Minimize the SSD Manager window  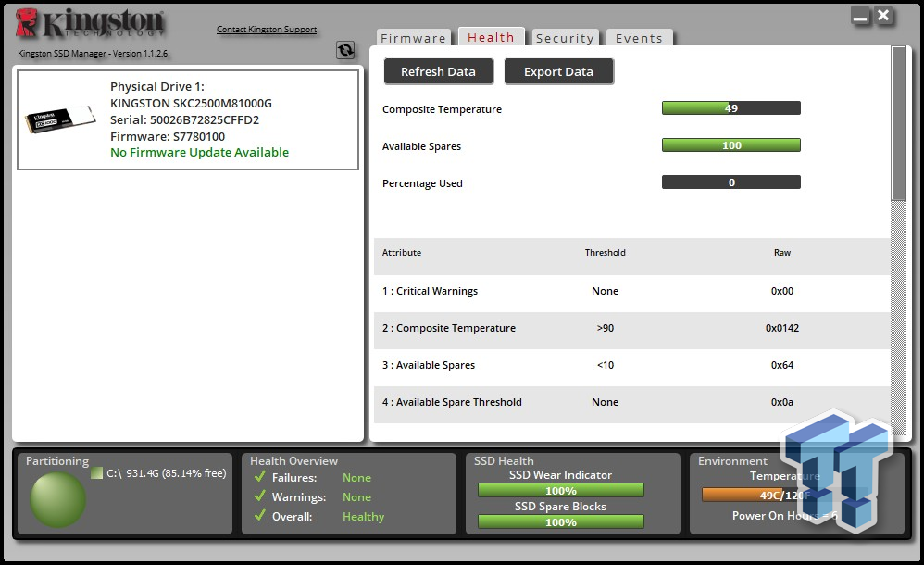tap(860, 16)
